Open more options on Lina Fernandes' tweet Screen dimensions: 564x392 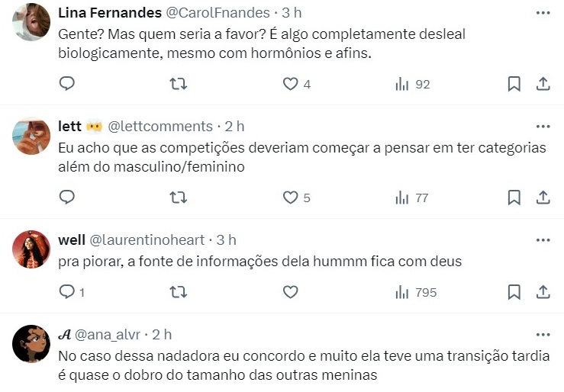tap(543, 13)
